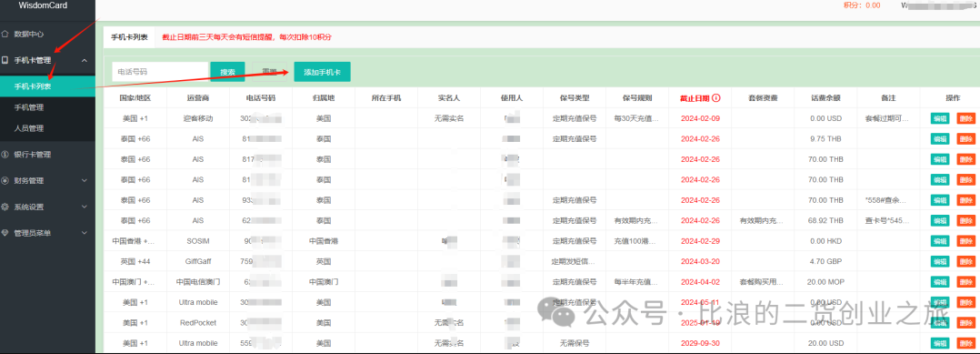Click the WisdomCard logo text
The image size is (980, 354).
click(x=43, y=5)
